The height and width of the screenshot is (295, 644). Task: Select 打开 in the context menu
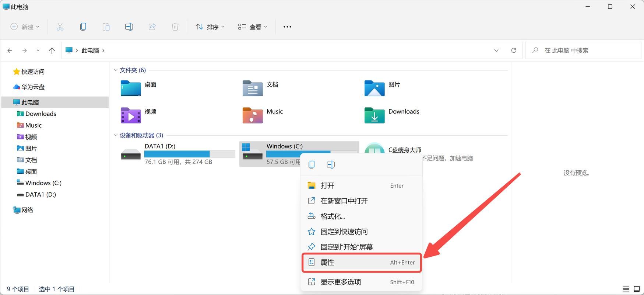point(362,185)
